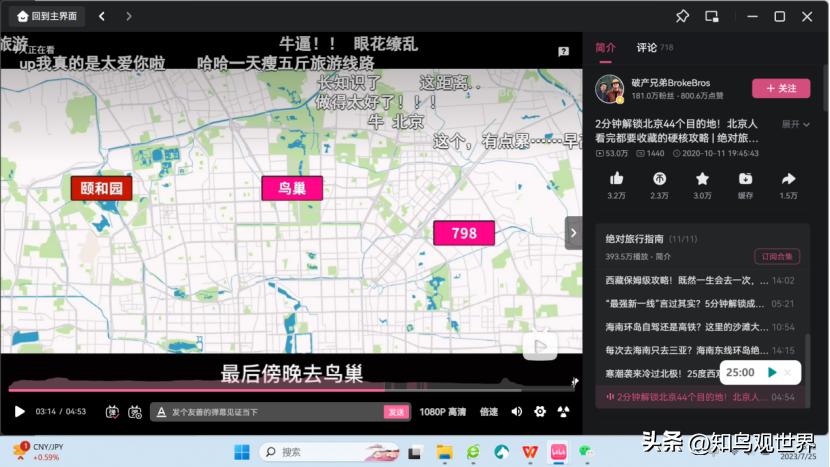Open danmaku settings icon
This screenshot has width=830, height=467.
point(135,411)
